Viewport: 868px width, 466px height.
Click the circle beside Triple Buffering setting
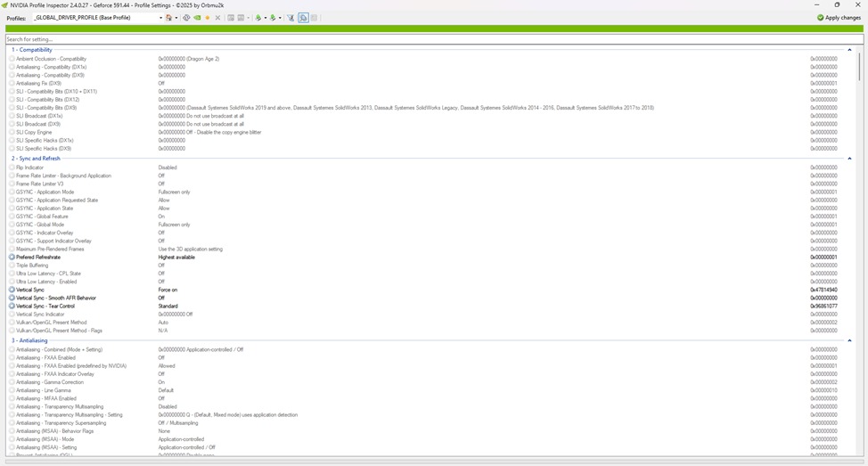coord(12,266)
